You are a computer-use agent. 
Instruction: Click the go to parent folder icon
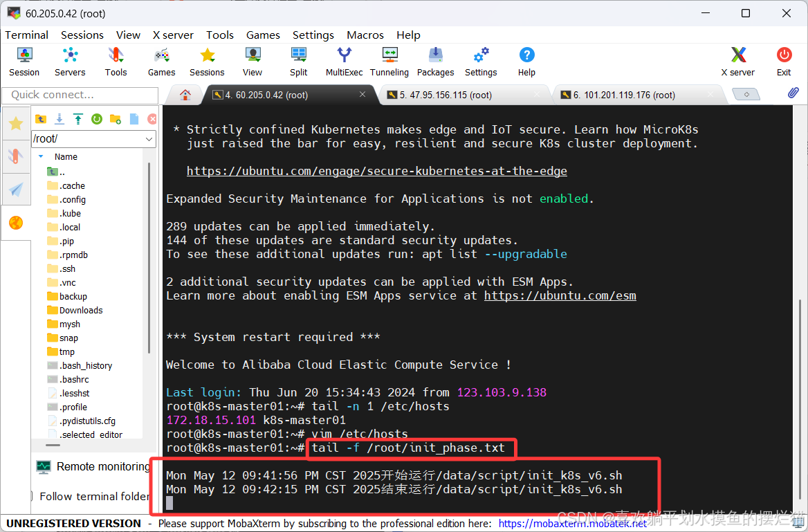(41, 119)
